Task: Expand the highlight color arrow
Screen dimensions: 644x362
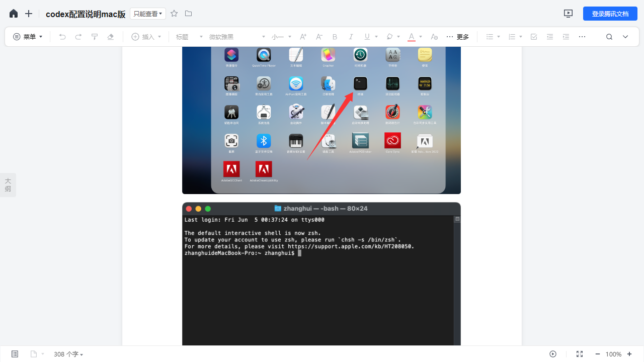Action: (x=398, y=37)
